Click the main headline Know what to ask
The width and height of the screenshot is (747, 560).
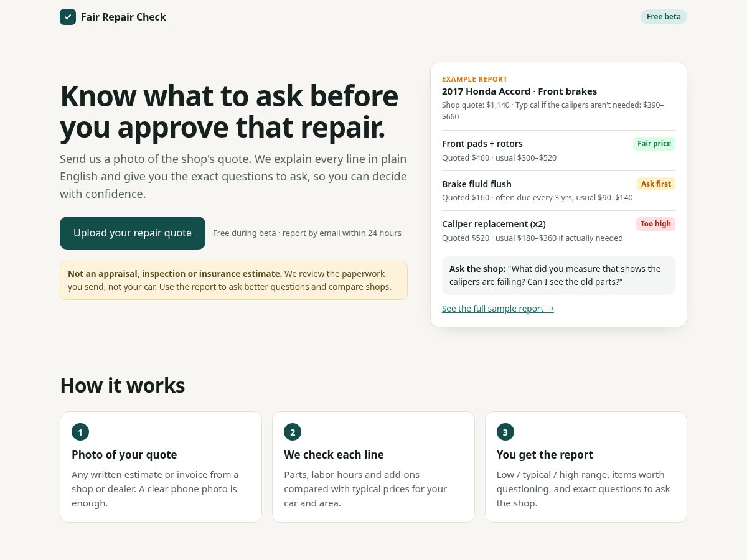point(229,111)
